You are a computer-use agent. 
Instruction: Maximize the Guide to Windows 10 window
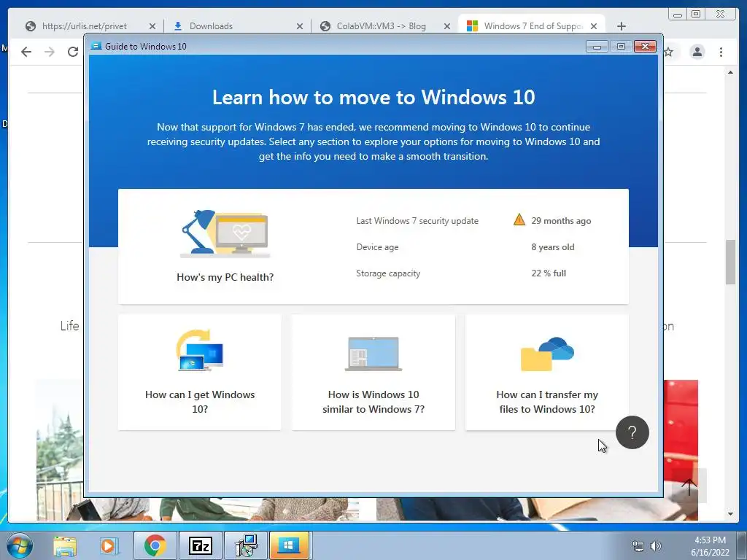[621, 46]
